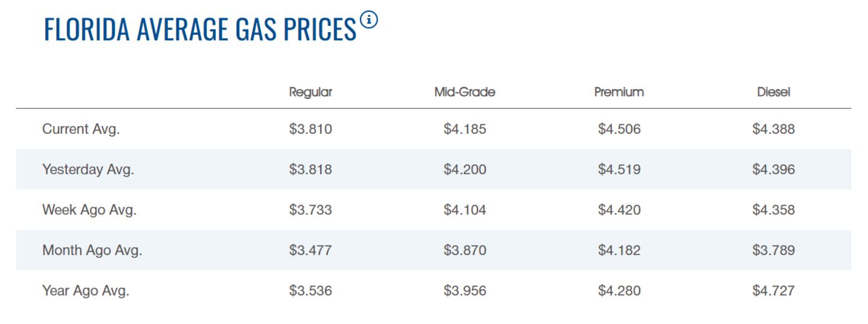Click current Mid-Grade price $4.185
Screen dimensions: 868x324
click(465, 129)
